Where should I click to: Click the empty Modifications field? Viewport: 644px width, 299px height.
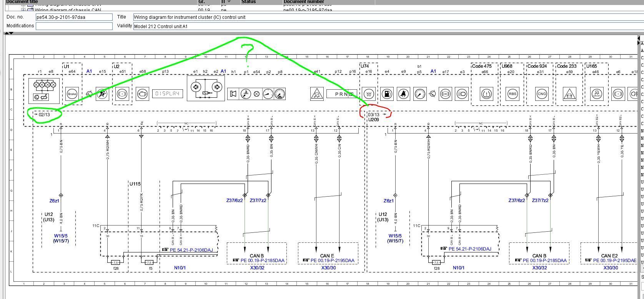tap(74, 26)
